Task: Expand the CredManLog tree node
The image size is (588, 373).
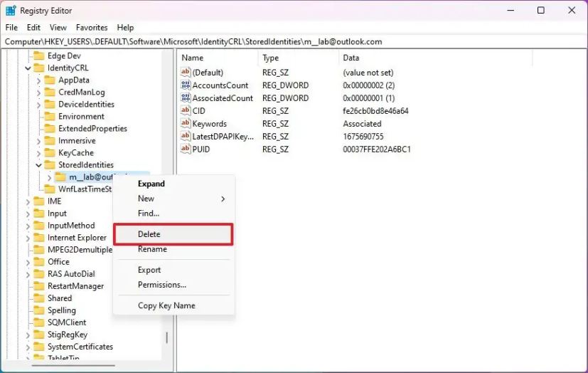Action: point(38,93)
